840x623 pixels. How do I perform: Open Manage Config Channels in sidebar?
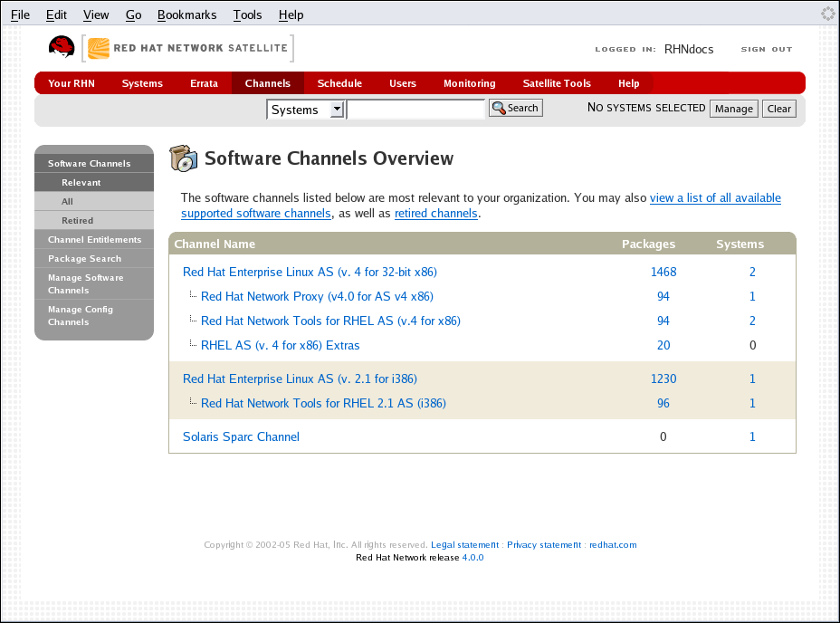pyautogui.click(x=80, y=316)
